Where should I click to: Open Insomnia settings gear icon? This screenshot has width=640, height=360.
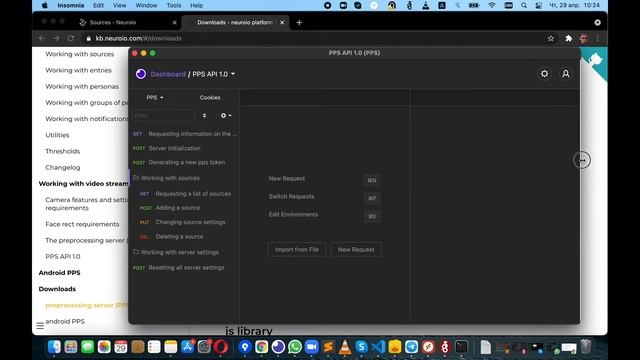click(x=544, y=74)
